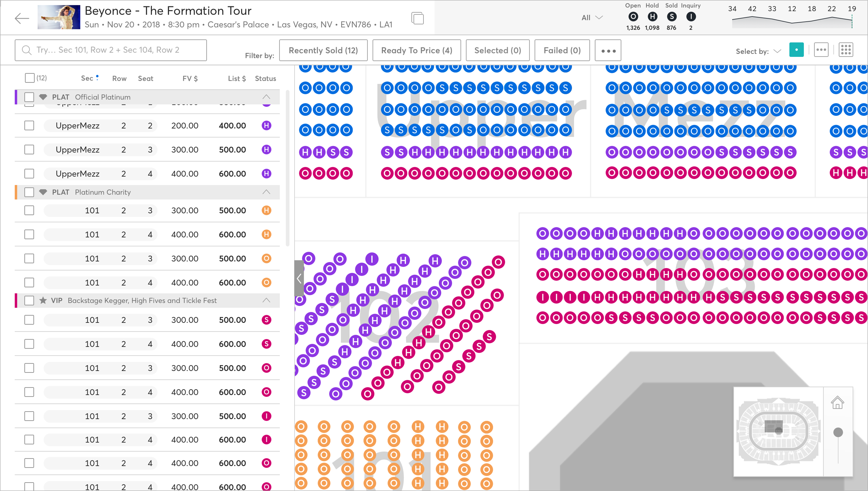The width and height of the screenshot is (868, 491).
Task: Click the Hold status legend icon
Action: (652, 16)
